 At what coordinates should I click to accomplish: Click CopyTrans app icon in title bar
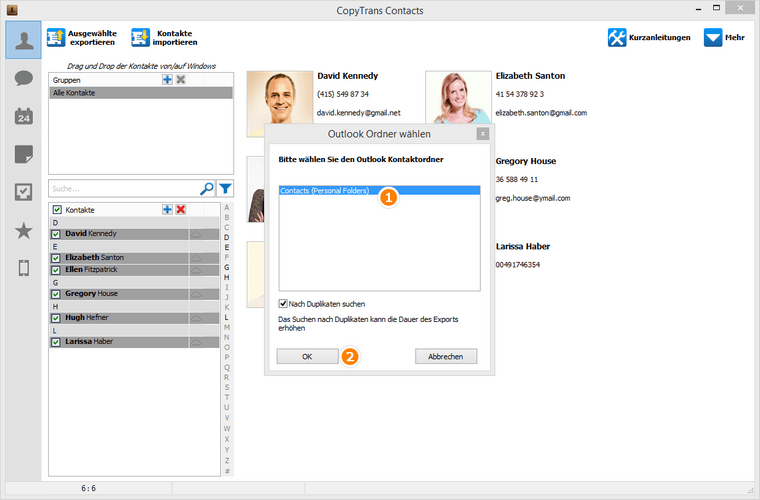click(x=13, y=10)
